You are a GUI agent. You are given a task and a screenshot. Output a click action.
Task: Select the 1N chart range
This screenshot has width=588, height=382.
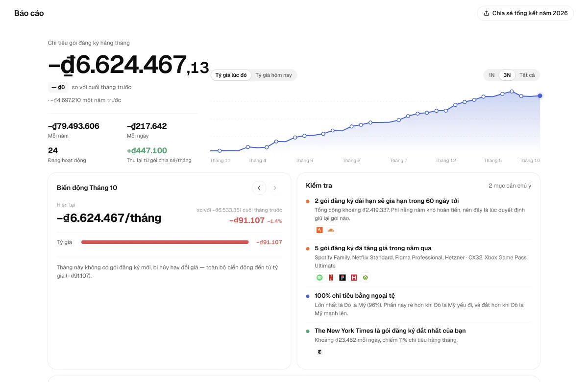(491, 75)
